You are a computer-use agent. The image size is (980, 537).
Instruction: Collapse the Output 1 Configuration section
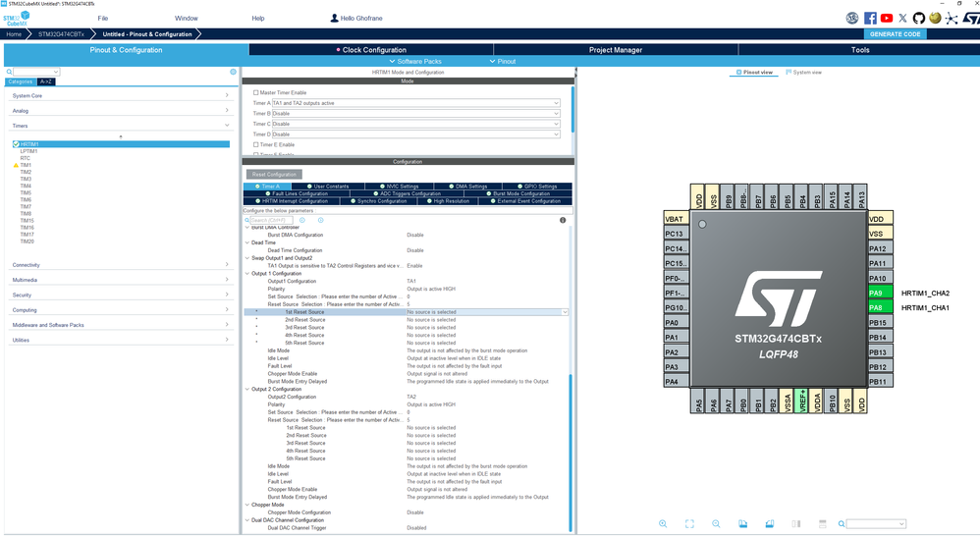coord(246,273)
